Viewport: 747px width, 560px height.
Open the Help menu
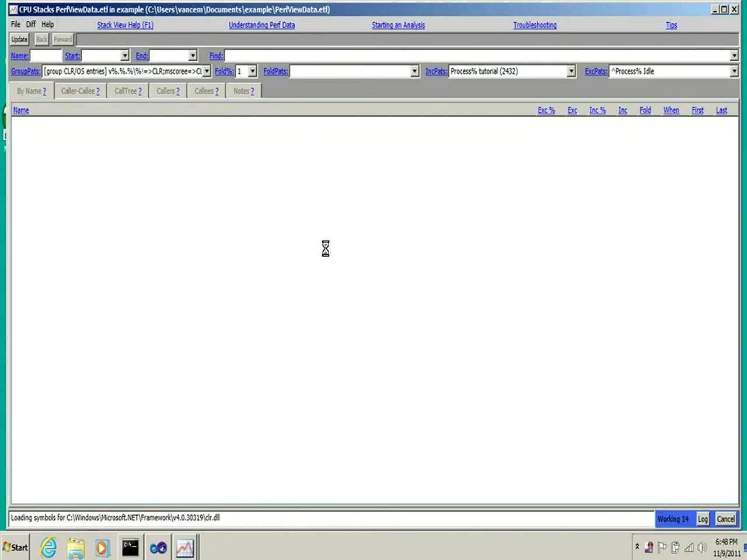coord(47,24)
